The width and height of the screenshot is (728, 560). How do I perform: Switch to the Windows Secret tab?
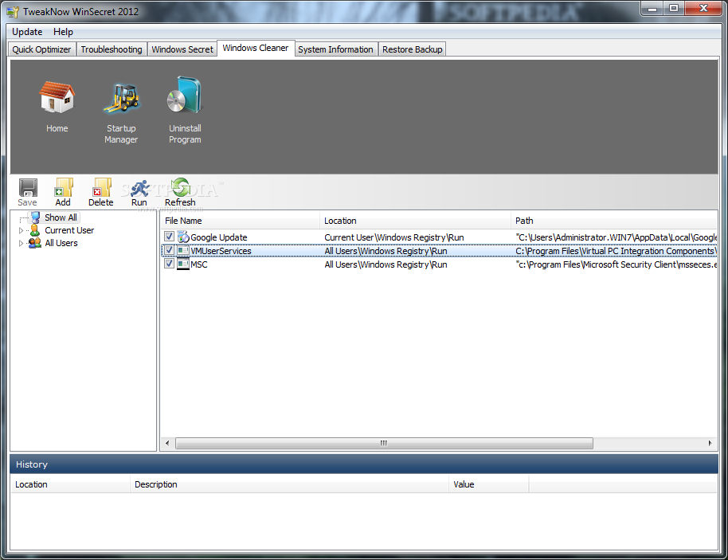(x=182, y=49)
